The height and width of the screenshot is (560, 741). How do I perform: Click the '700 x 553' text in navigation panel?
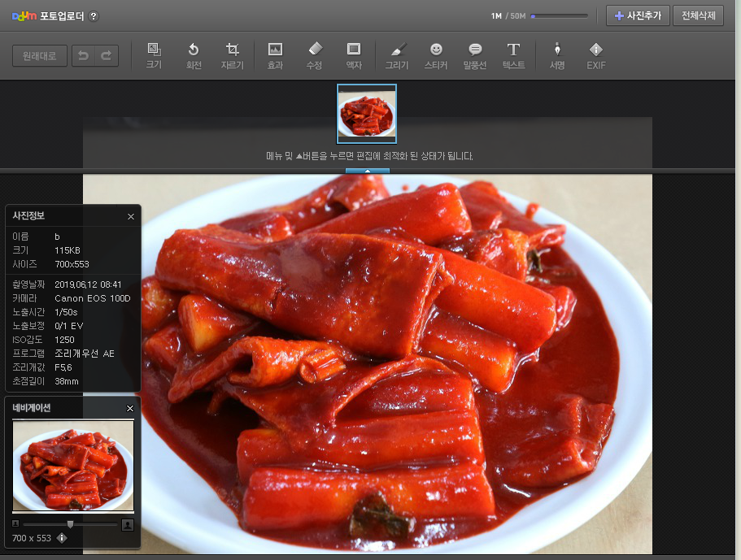click(x=32, y=538)
